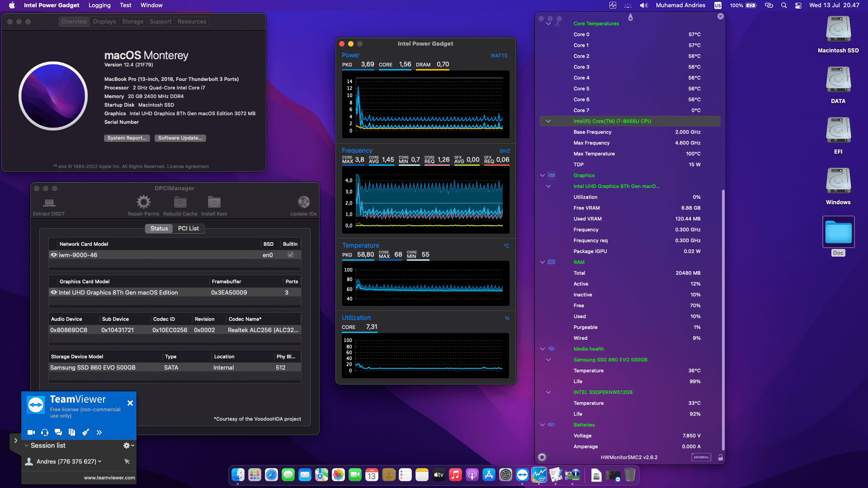
Task: Switch to the PCI List tab
Action: point(189,228)
